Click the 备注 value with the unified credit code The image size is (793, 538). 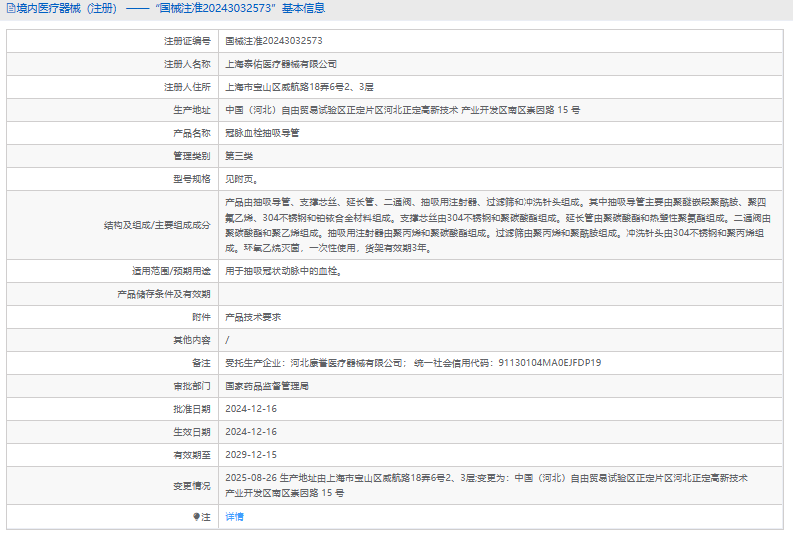[413, 363]
